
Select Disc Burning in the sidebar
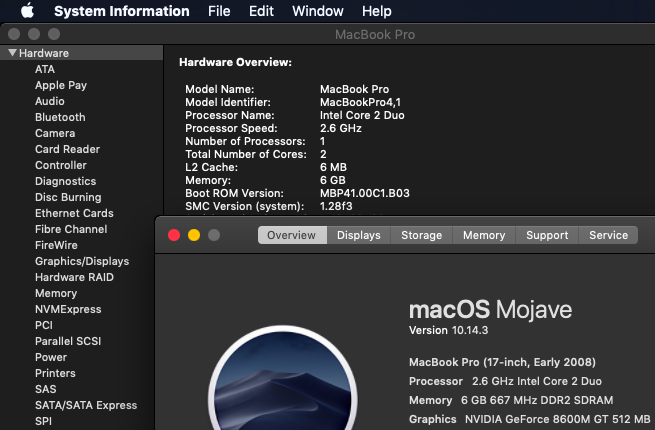click(68, 197)
